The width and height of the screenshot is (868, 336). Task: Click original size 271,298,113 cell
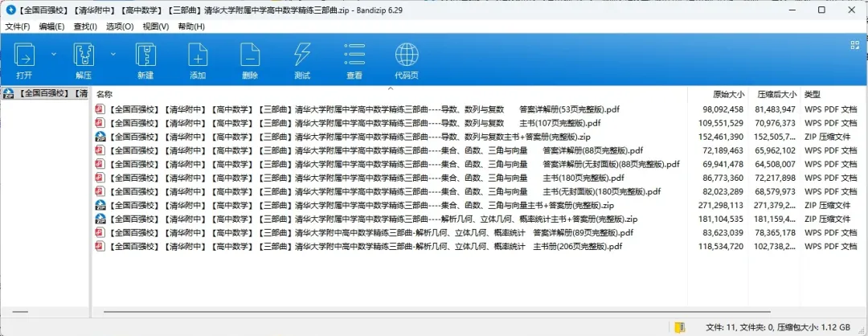point(721,205)
